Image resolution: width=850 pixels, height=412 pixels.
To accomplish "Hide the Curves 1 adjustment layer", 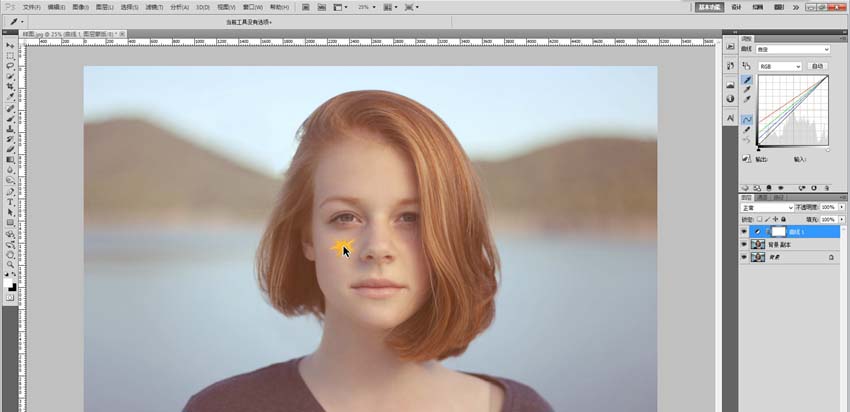I will click(x=745, y=231).
